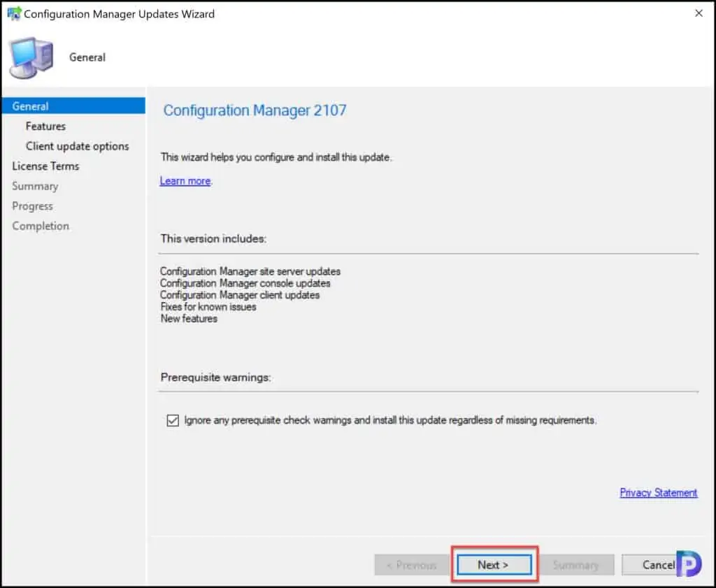Select General in the wizard sidebar
This screenshot has height=588, width=716.
pyautogui.click(x=73, y=106)
